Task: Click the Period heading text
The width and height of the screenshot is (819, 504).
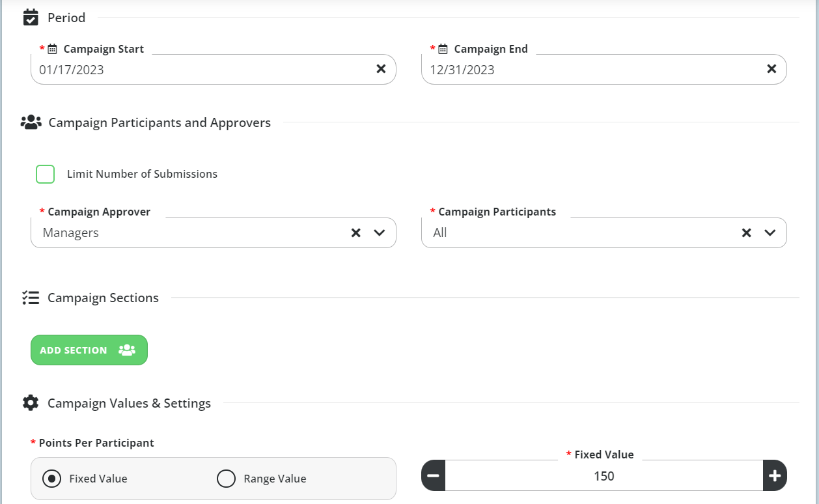Action: (x=66, y=18)
